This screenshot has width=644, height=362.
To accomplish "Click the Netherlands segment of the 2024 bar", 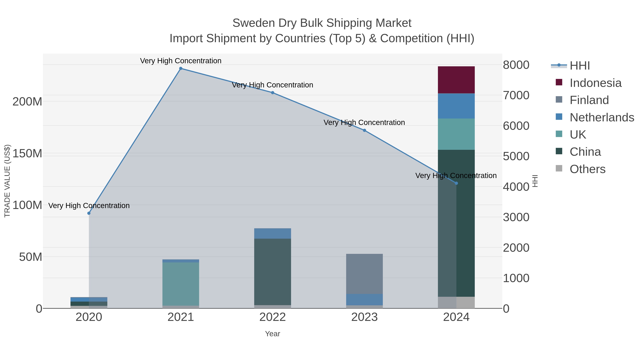I will click(456, 106).
